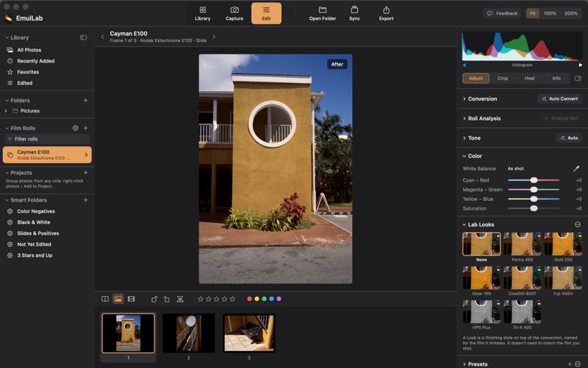Viewport: 588px width, 368px height.
Task: Click the first rotate icon in the bottom toolbar
Action: pos(154,299)
